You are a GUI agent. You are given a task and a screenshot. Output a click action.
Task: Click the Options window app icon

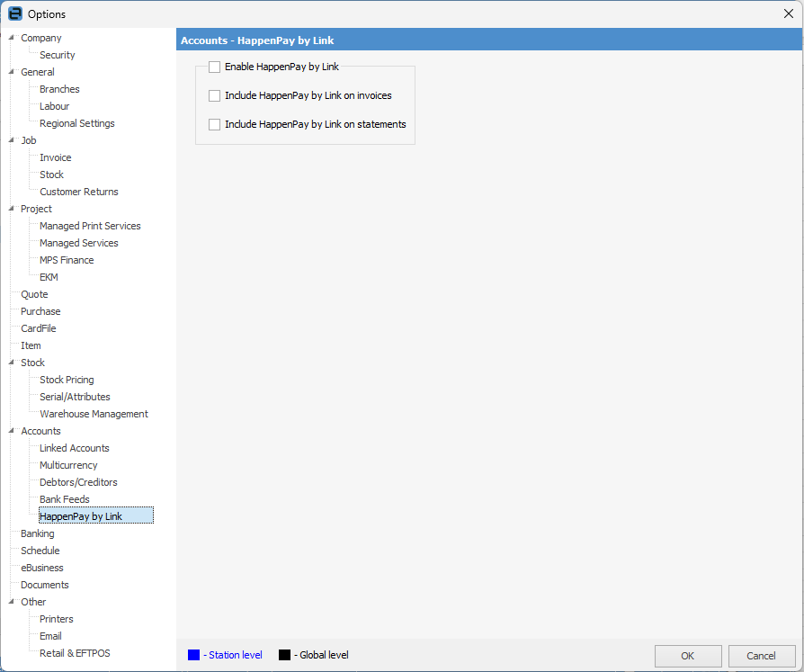click(x=15, y=13)
